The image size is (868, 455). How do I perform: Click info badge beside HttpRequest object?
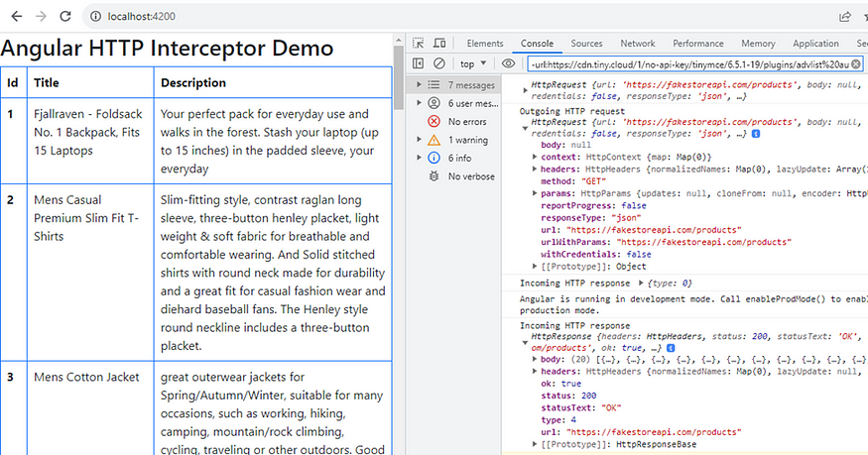(x=756, y=134)
